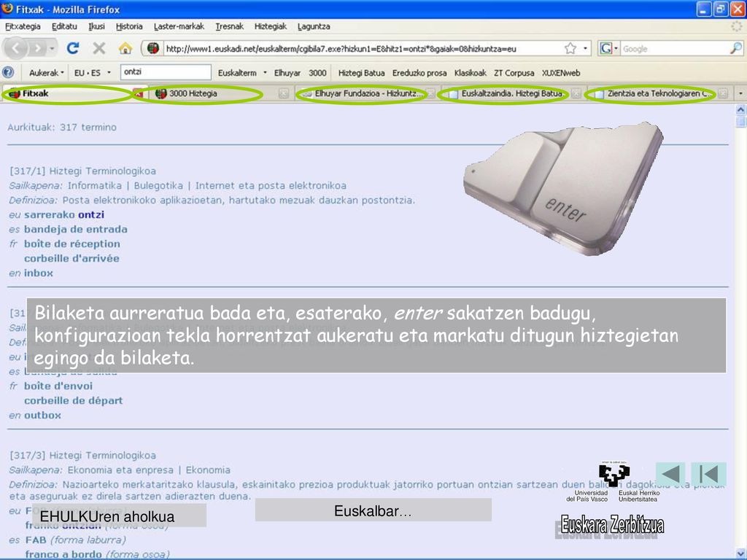Reload the page with the refresh icon
The image size is (747, 560).
(73, 48)
